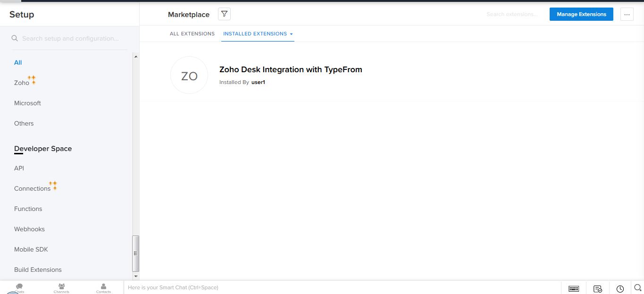
Task: Open Zoho Desk Integration with TypeFrom
Action: [291, 69]
